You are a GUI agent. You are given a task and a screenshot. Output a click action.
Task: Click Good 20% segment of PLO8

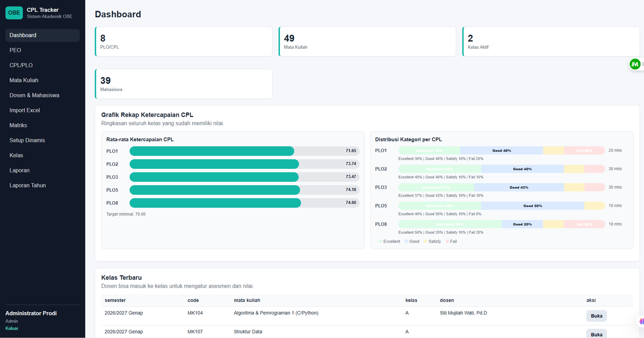(522, 224)
